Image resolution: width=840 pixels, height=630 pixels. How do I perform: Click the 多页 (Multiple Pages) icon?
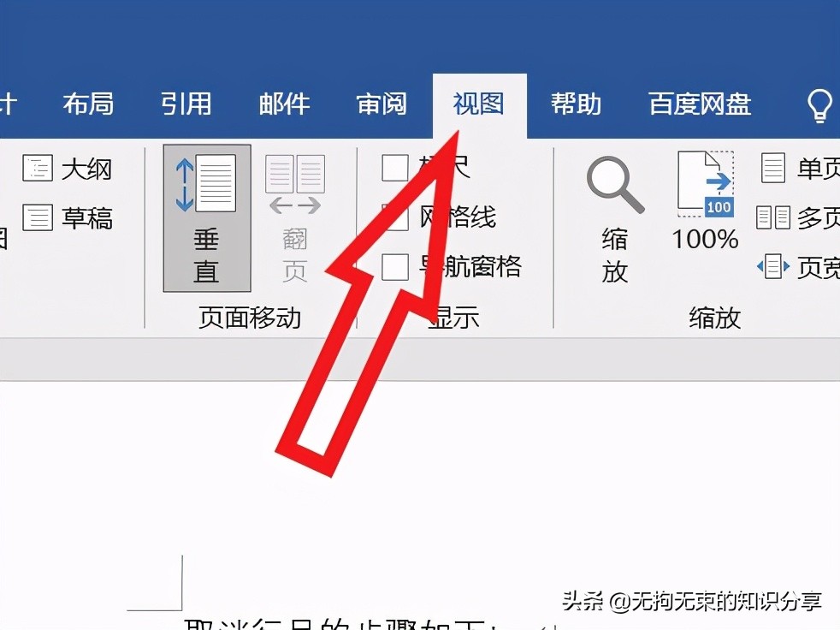(774, 217)
